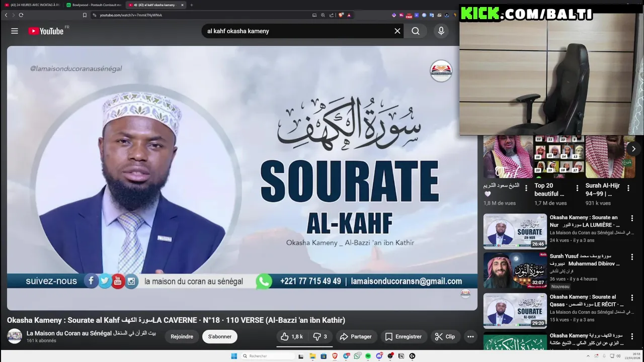Image resolution: width=644 pixels, height=362 pixels.
Task: Click the share page icon in address bar
Action: [x=332, y=15]
